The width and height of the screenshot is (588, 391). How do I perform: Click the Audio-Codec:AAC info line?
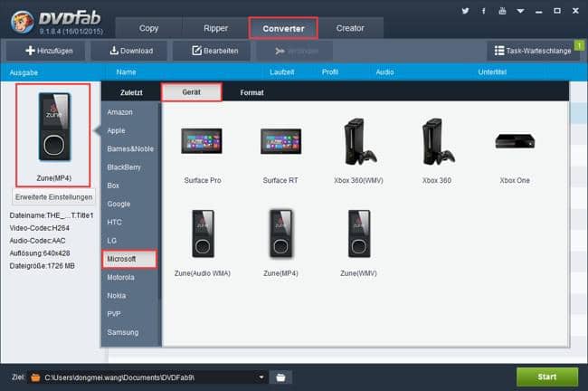pyautogui.click(x=37, y=241)
